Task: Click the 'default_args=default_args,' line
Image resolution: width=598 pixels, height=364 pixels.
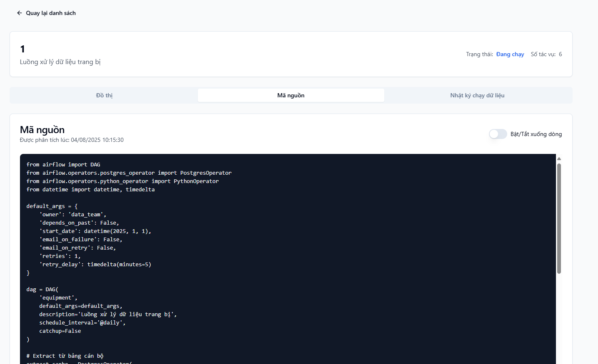Action: coord(81,306)
